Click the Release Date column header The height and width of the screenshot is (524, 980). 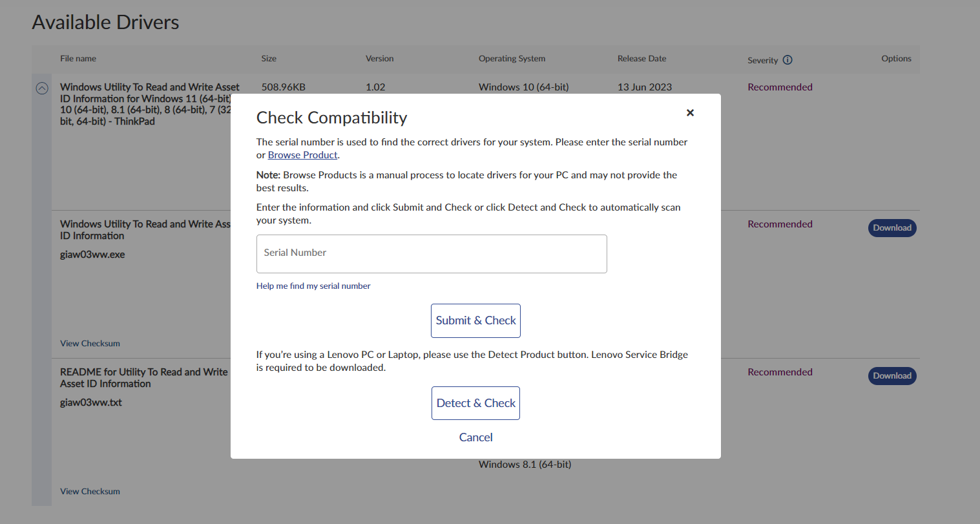(641, 59)
